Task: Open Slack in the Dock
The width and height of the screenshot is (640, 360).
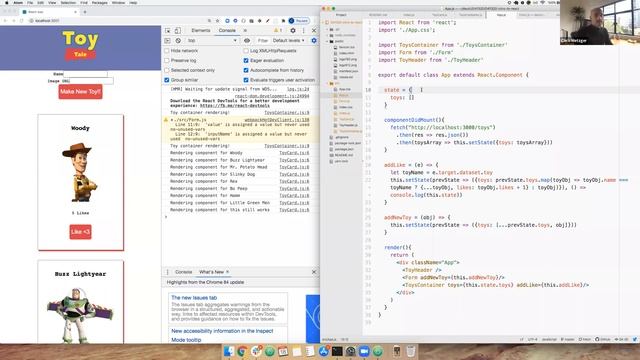Action: pos(256,351)
